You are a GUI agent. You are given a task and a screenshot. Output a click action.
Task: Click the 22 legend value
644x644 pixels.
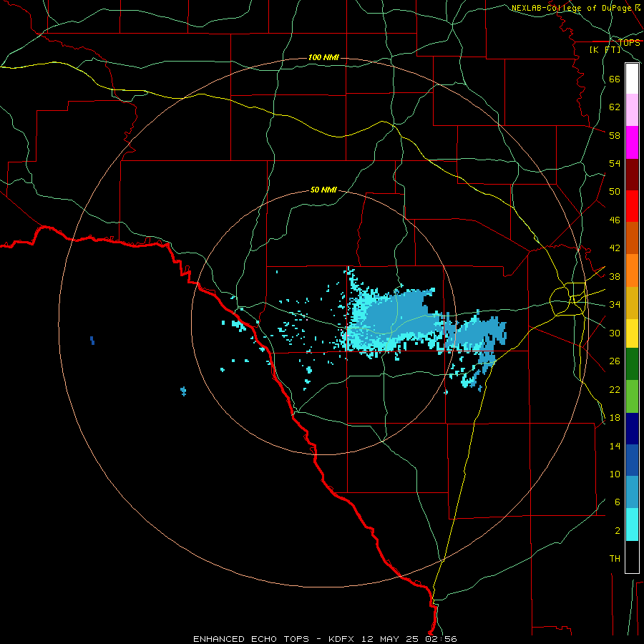coord(615,389)
